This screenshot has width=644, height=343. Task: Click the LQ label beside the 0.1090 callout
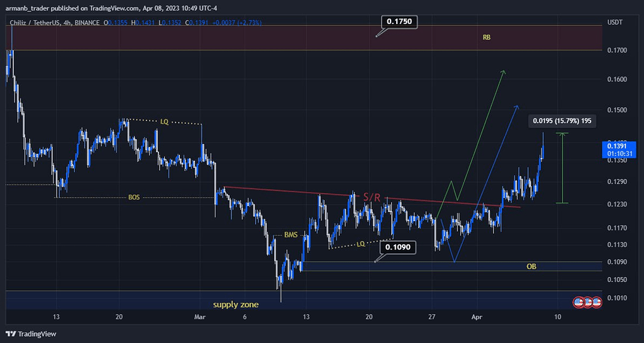(x=360, y=244)
